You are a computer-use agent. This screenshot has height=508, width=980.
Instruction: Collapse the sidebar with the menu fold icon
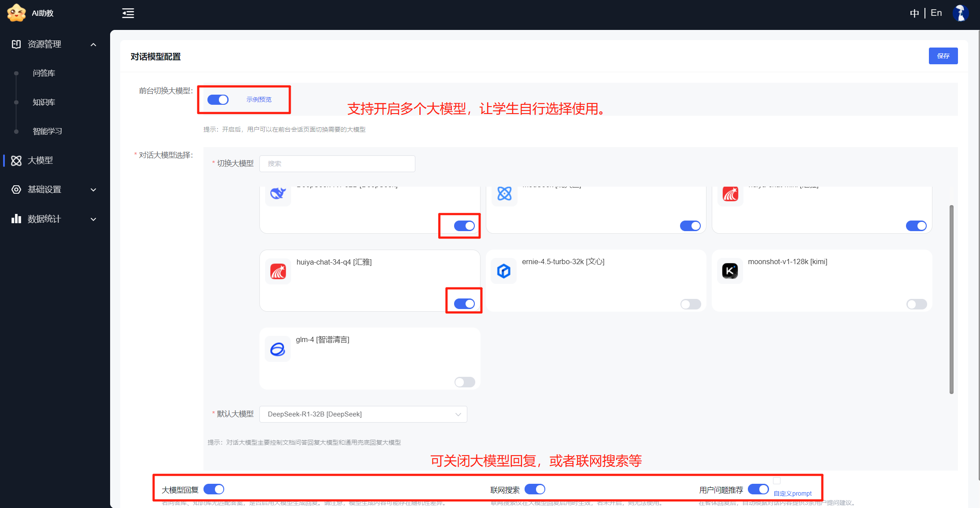point(128,13)
